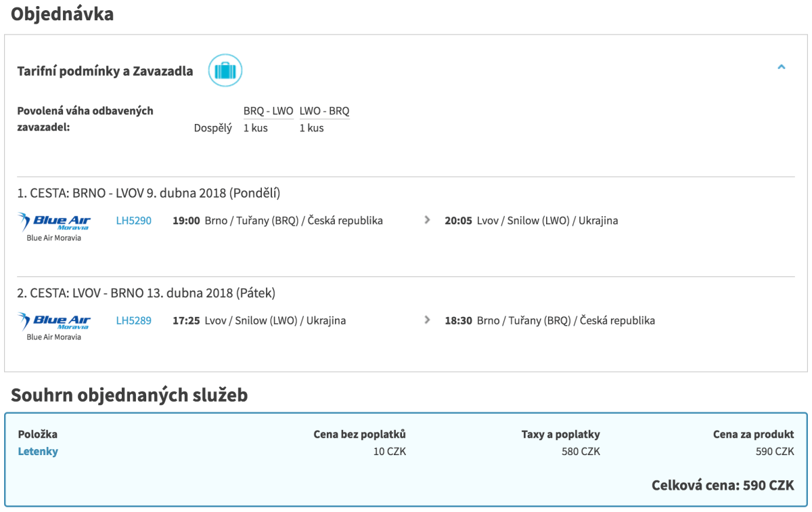Collapse the Tarifní podmínky a Zavazadla section
Screen dimensions: 812x512
pos(781,67)
